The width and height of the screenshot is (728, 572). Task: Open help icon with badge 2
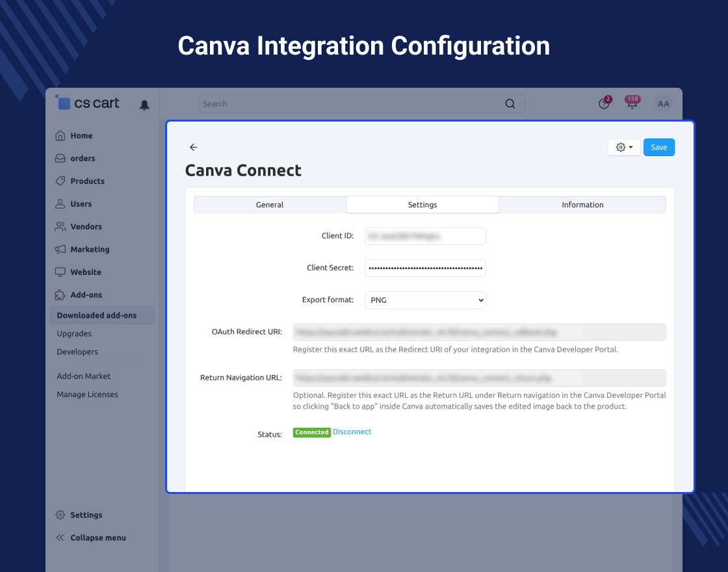[x=604, y=103]
